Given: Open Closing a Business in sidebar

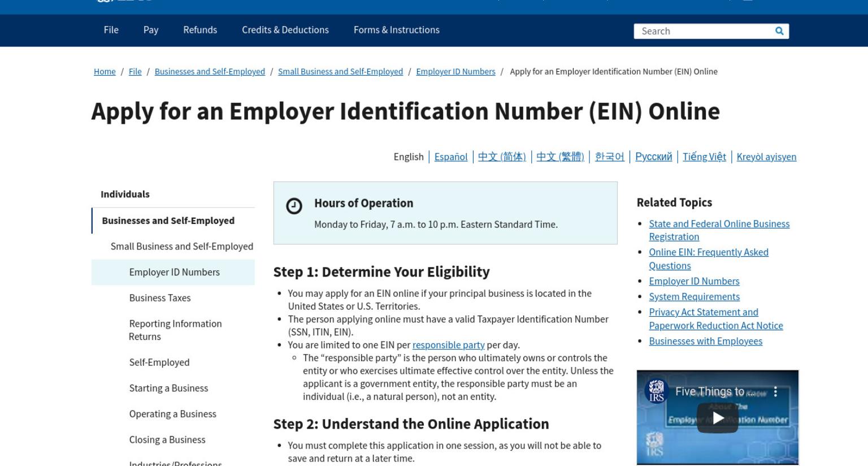Looking at the screenshot, I should (167, 440).
